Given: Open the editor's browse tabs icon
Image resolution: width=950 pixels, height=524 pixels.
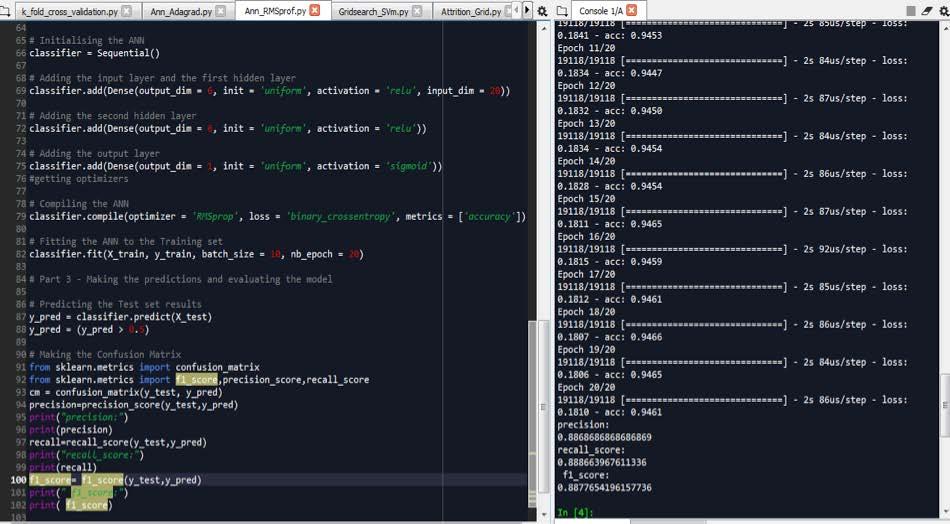Looking at the screenshot, I should [x=5, y=11].
